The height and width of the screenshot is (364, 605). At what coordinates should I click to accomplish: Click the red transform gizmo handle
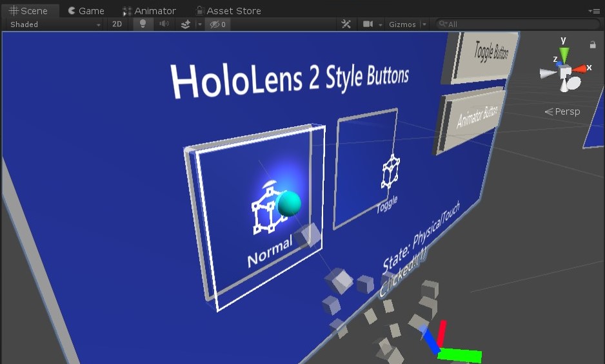[441, 332]
